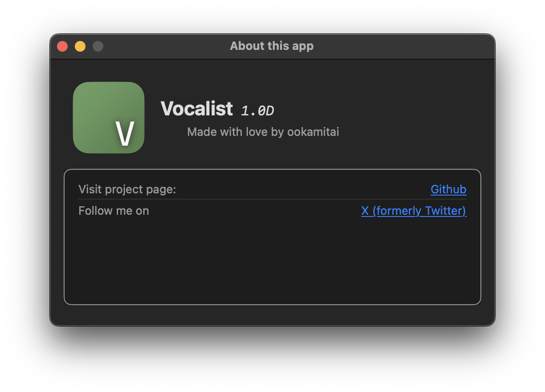Click the Visit project page label
Image resolution: width=545 pixels, height=392 pixels.
tap(127, 189)
